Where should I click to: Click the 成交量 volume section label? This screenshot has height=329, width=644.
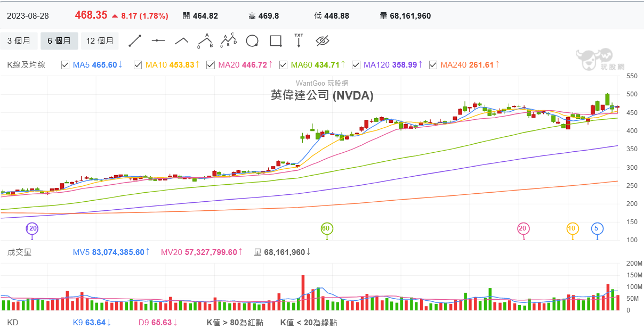click(19, 252)
